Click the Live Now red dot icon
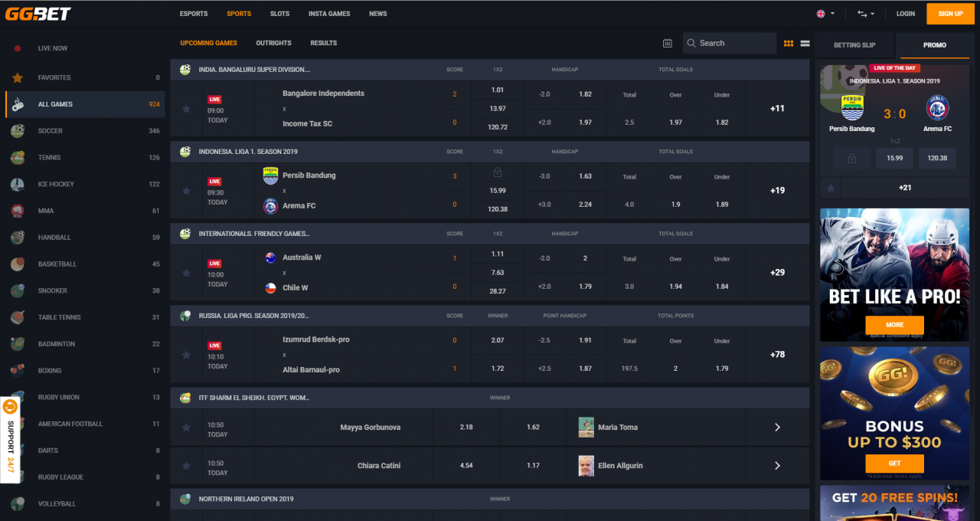The image size is (980, 521). pos(18,48)
